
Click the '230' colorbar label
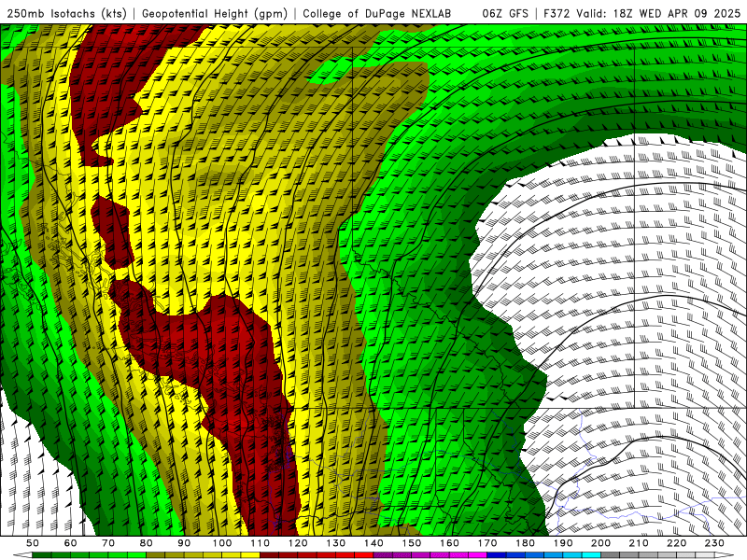(714, 543)
